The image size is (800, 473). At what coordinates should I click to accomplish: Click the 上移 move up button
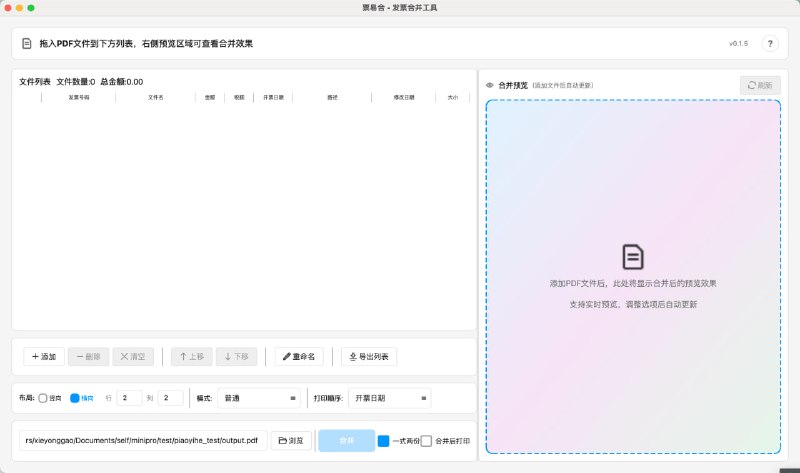[x=192, y=356]
